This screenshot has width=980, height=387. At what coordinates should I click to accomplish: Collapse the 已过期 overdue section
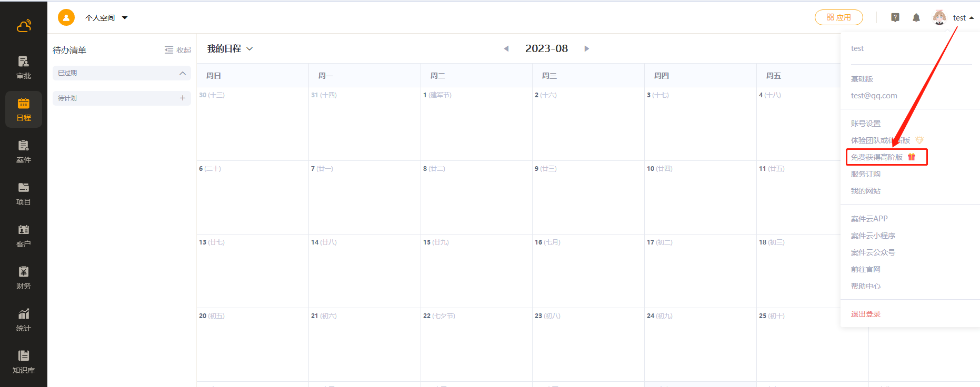point(182,73)
